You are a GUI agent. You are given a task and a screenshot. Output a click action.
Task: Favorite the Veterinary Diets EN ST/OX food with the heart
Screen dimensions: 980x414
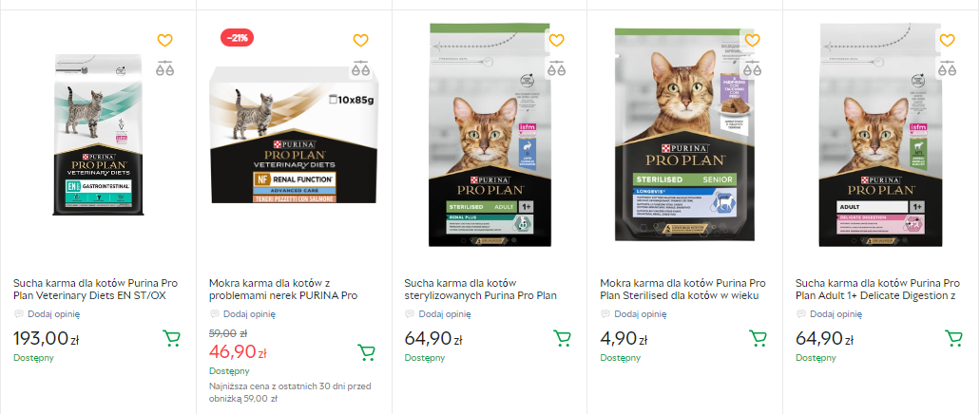click(x=164, y=41)
